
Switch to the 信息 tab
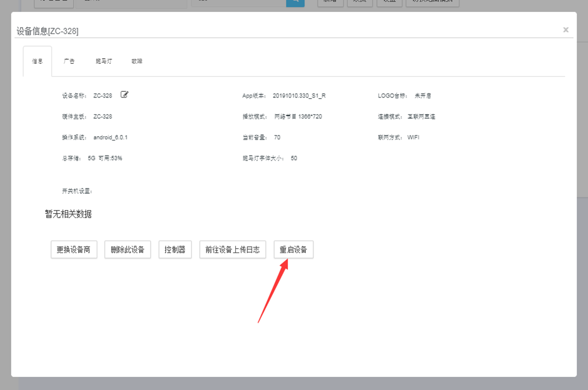coord(37,61)
